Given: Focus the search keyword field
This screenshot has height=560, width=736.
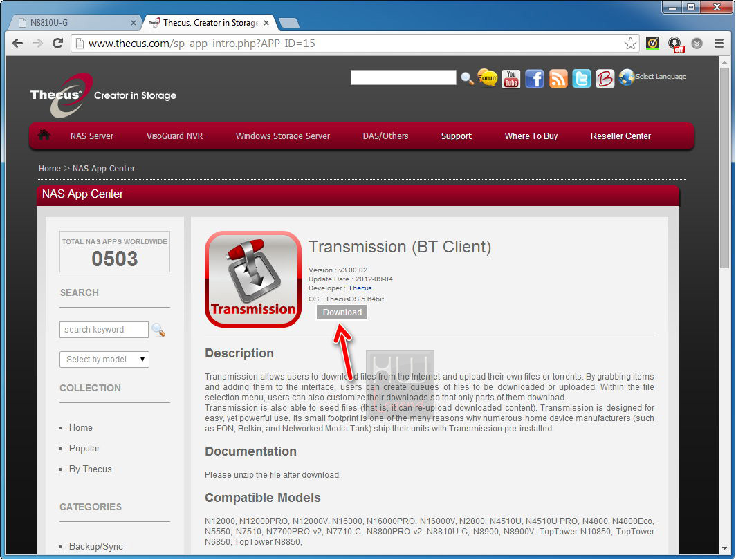Looking at the screenshot, I should (104, 330).
